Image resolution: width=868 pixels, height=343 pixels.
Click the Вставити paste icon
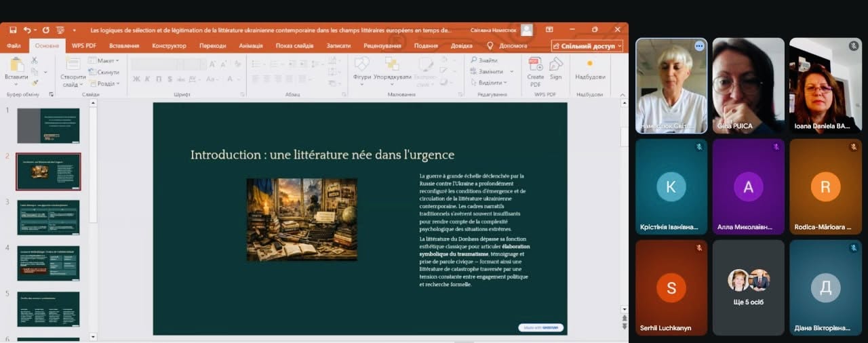pos(16,64)
